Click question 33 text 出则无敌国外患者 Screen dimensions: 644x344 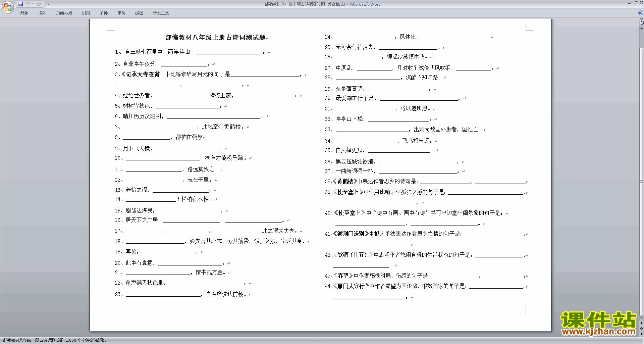pos(435,129)
